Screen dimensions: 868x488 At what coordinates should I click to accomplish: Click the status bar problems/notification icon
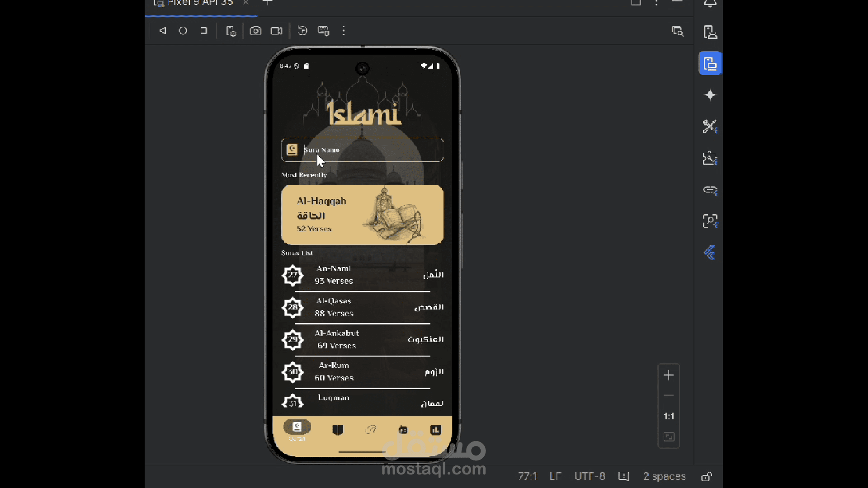pyautogui.click(x=624, y=476)
